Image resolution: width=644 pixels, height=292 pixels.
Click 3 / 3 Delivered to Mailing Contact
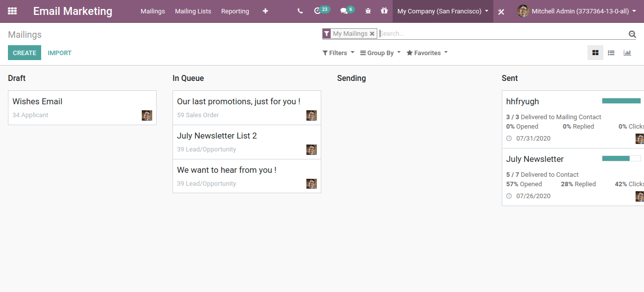[554, 117]
